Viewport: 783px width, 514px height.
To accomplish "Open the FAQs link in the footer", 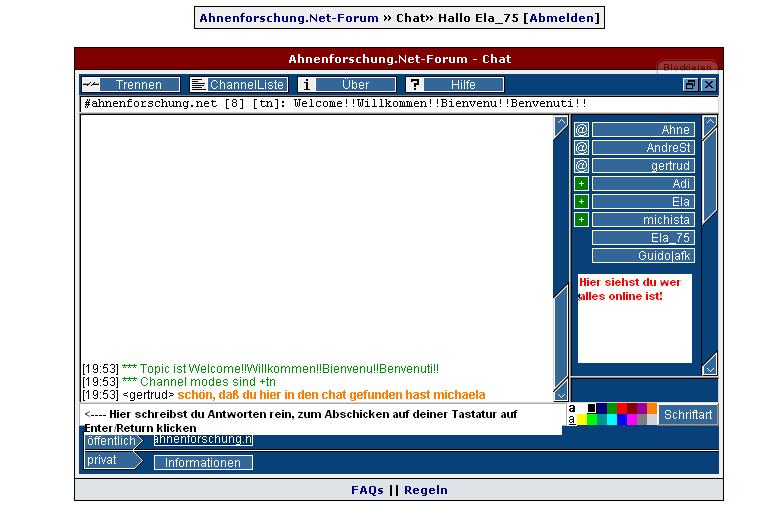I will click(x=367, y=490).
